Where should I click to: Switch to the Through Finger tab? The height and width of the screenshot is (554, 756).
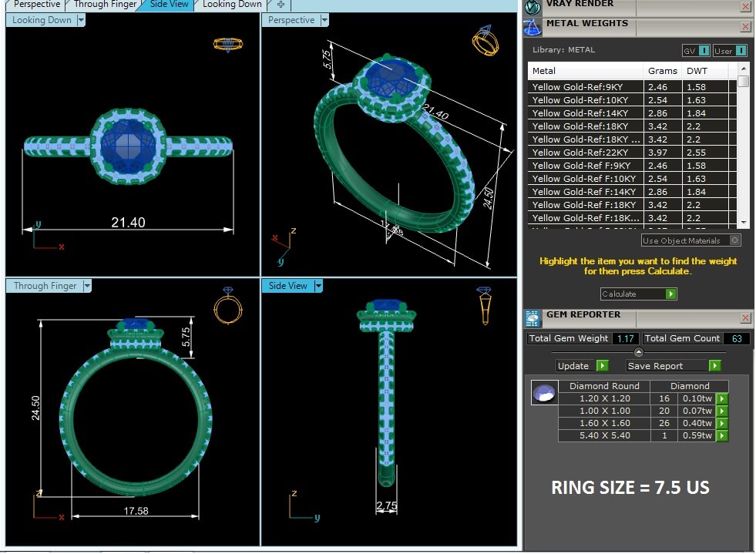point(105,5)
